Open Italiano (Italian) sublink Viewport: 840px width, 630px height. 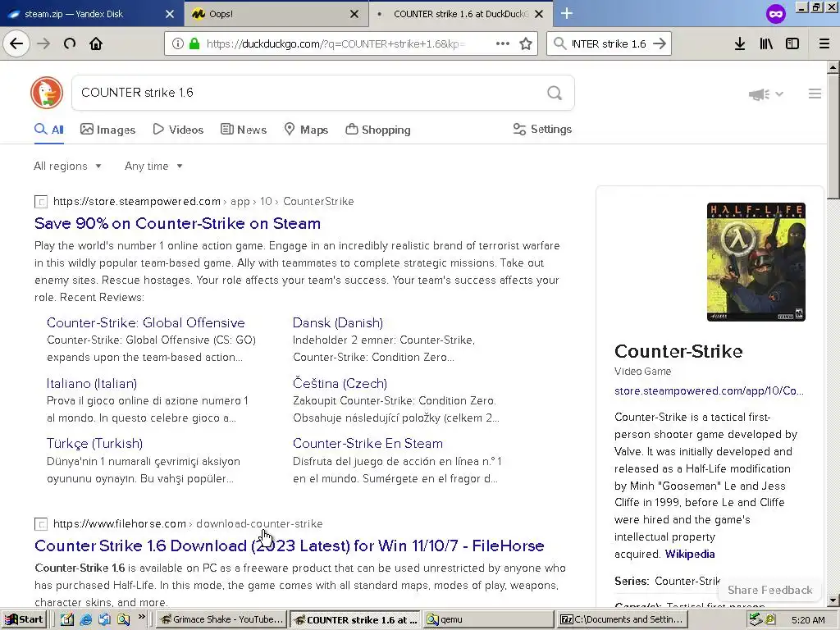(x=92, y=384)
